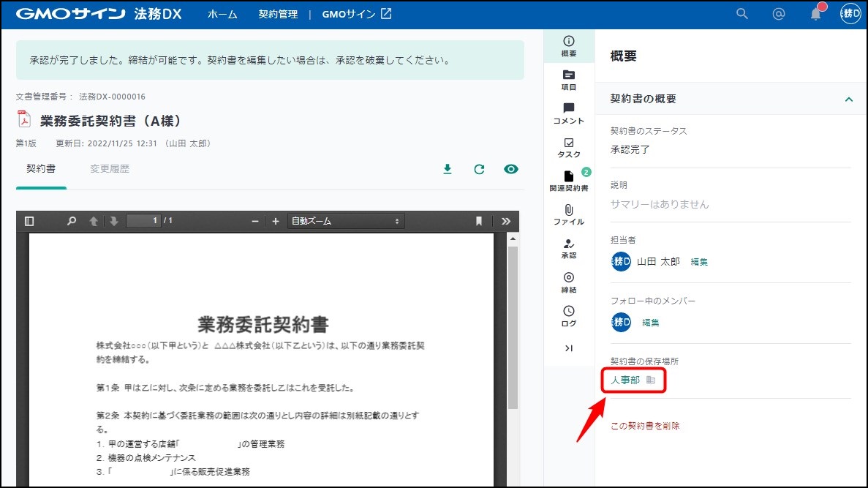Refresh the contract view
The image size is (868, 488).
480,169
